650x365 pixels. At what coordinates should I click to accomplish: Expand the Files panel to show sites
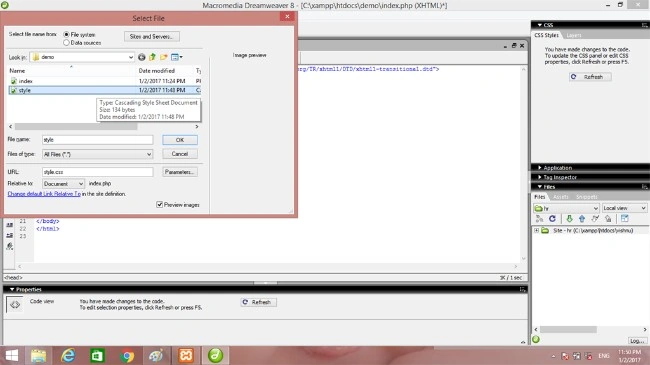click(x=624, y=219)
